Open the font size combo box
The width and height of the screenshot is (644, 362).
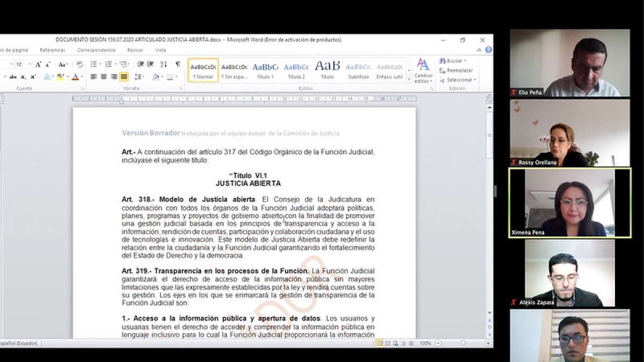24,64
